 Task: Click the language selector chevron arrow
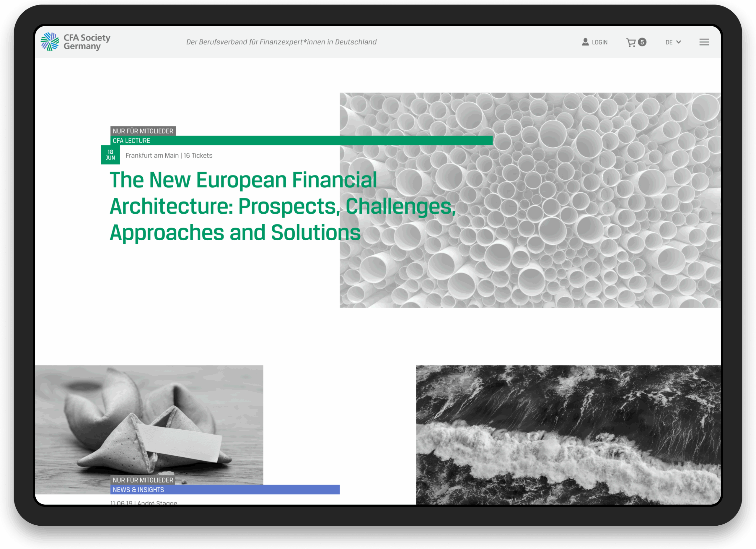pos(678,42)
